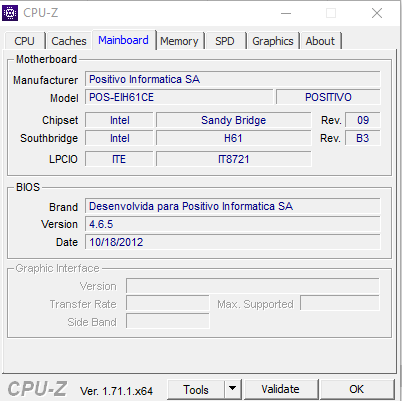This screenshot has height=401, width=402.
Task: Click the Southbridge vendor Intel field
Action: (119, 138)
